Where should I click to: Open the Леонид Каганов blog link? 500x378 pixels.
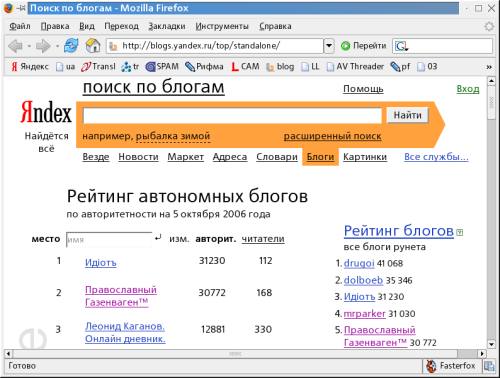[x=125, y=332]
